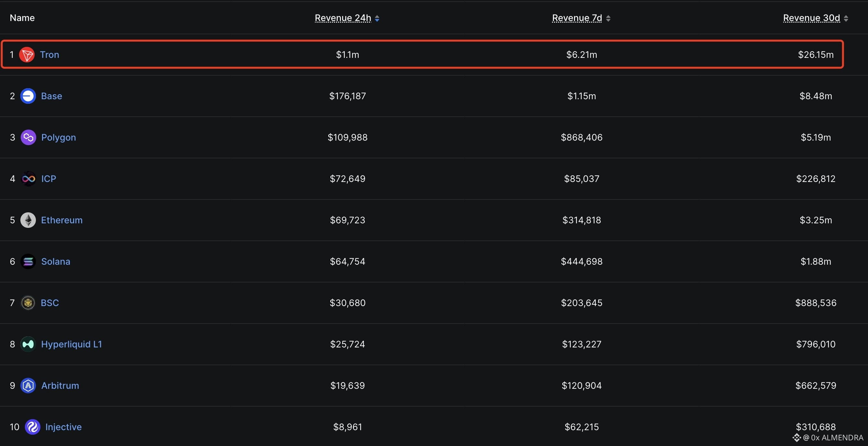Select ICP's 30d revenue $226,812
Screen dimensions: 868x446
pyautogui.click(x=816, y=178)
